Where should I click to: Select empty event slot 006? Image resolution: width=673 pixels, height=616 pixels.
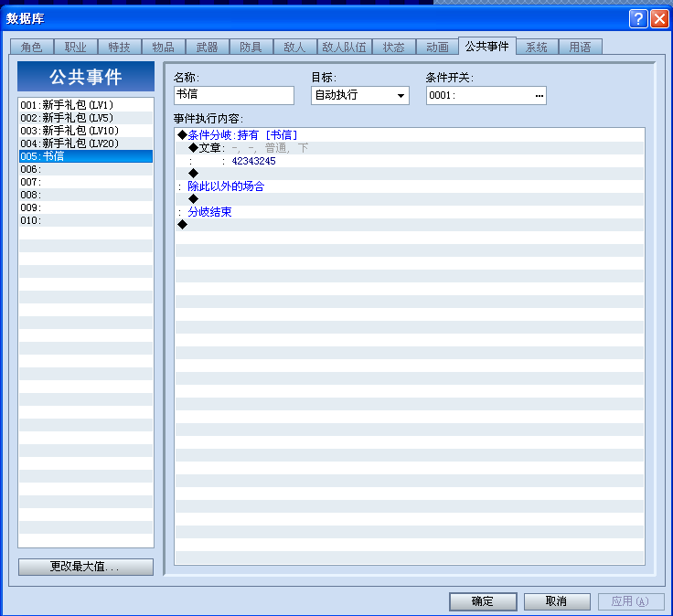pos(86,169)
